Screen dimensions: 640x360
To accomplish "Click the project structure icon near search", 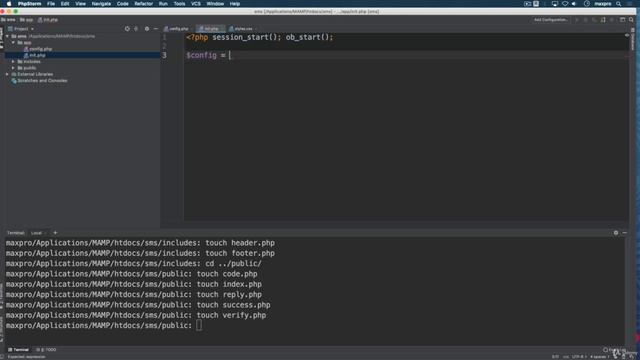I will tap(622, 20).
